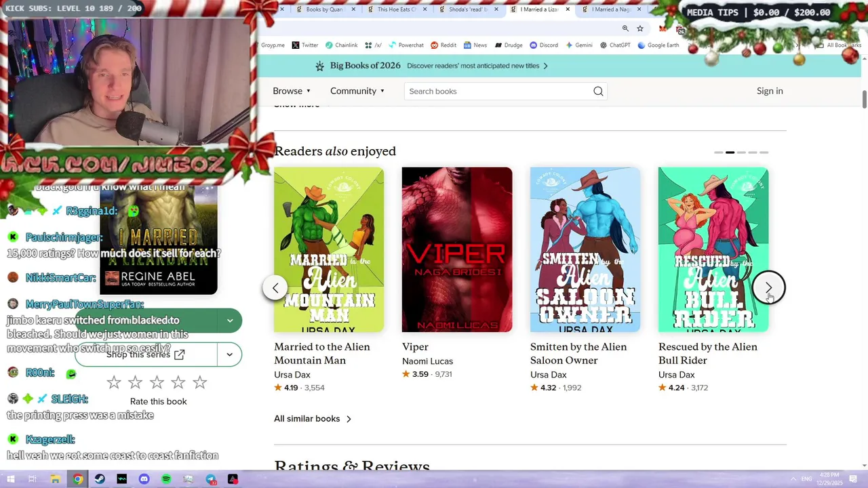Switch to the This Hoe Eats tab

tap(396, 9)
